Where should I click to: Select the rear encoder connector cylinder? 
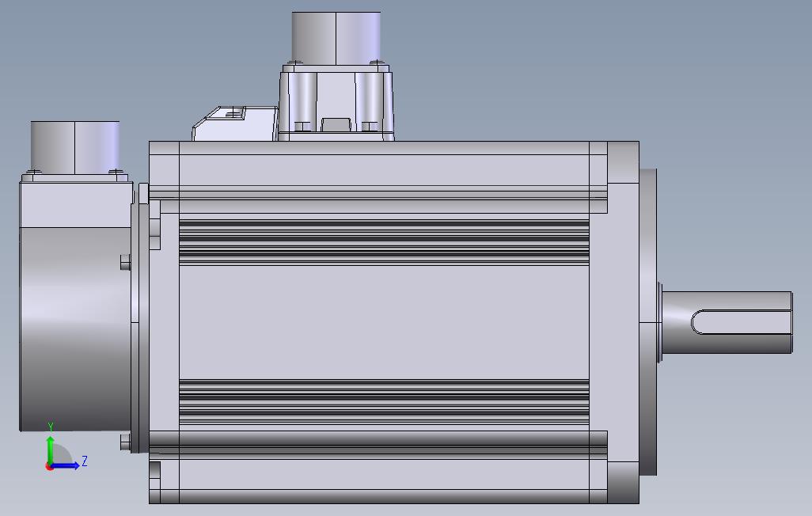75,148
